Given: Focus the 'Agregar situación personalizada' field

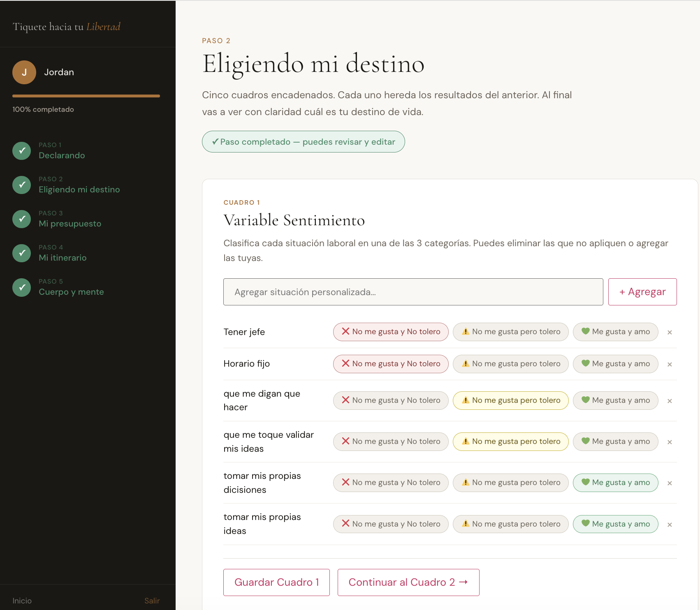Looking at the screenshot, I should tap(413, 292).
